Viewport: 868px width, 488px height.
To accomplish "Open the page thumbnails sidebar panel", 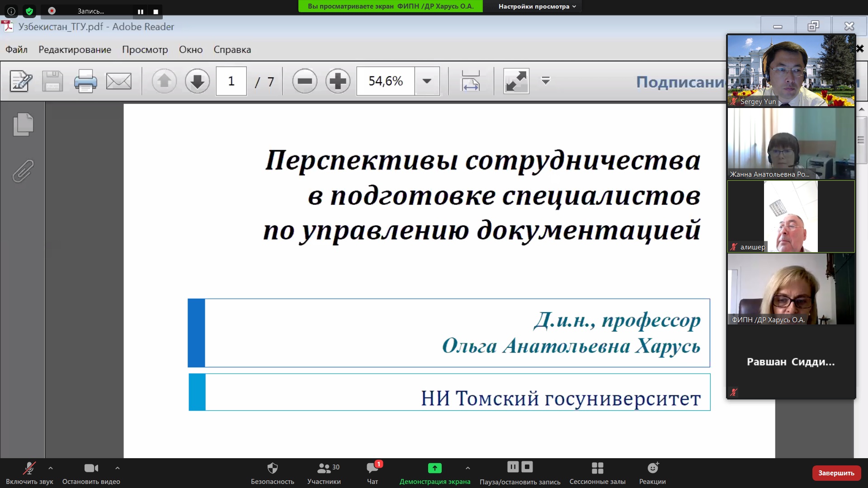I will [23, 124].
